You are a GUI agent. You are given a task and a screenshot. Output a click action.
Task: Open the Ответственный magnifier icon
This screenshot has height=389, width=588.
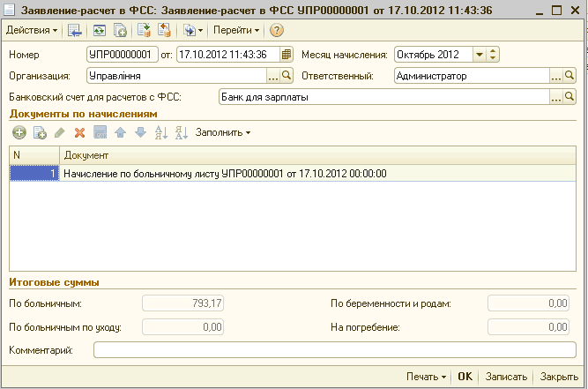[569, 76]
